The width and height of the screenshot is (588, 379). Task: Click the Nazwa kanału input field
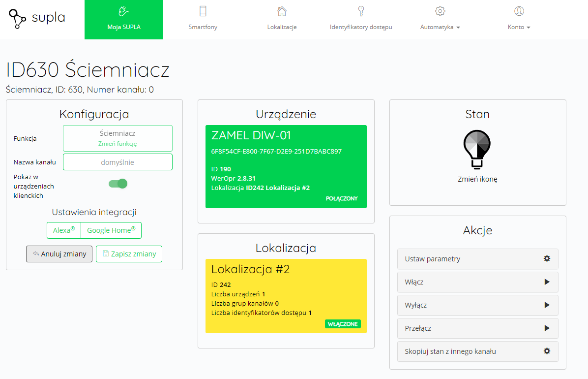coord(118,162)
